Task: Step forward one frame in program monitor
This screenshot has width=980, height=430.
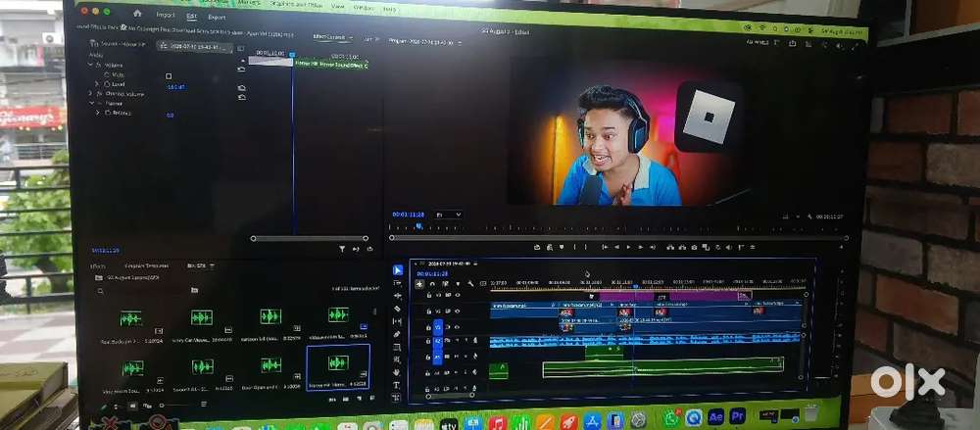Action: pos(640,248)
